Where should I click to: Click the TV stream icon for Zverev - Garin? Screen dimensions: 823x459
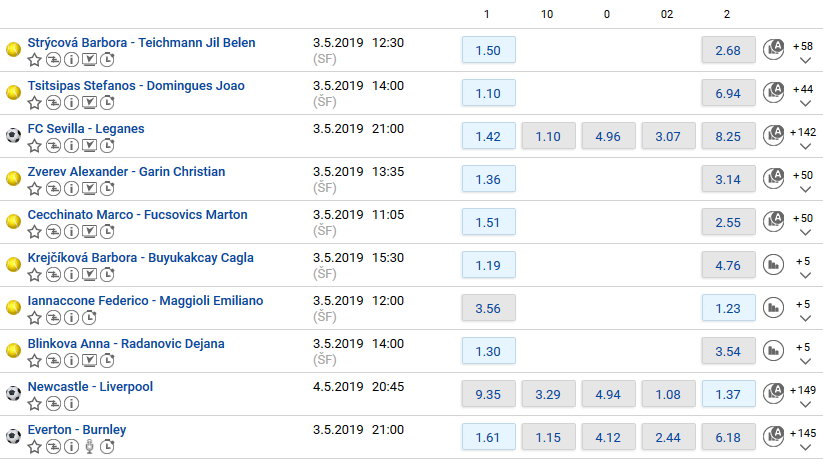[90, 189]
